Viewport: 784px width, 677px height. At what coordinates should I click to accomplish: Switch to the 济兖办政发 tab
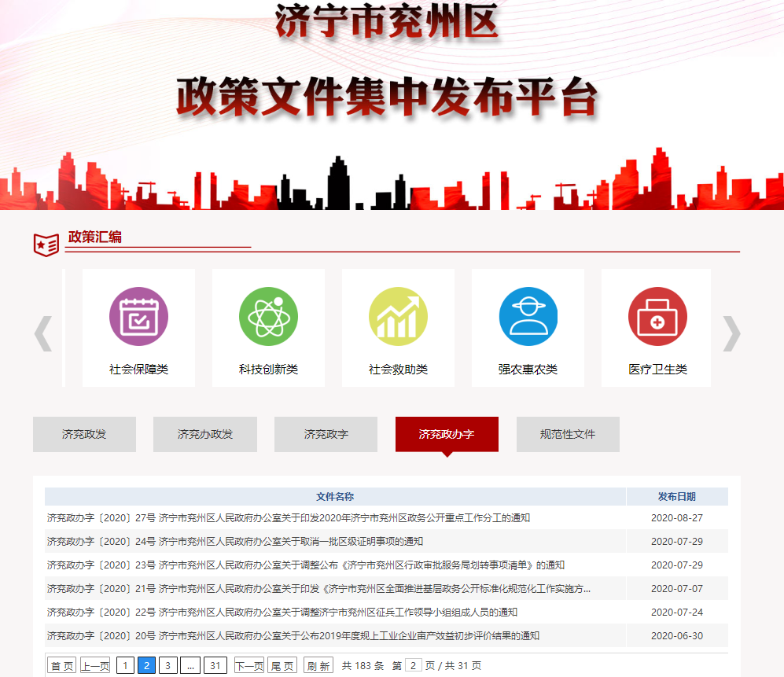coord(205,434)
